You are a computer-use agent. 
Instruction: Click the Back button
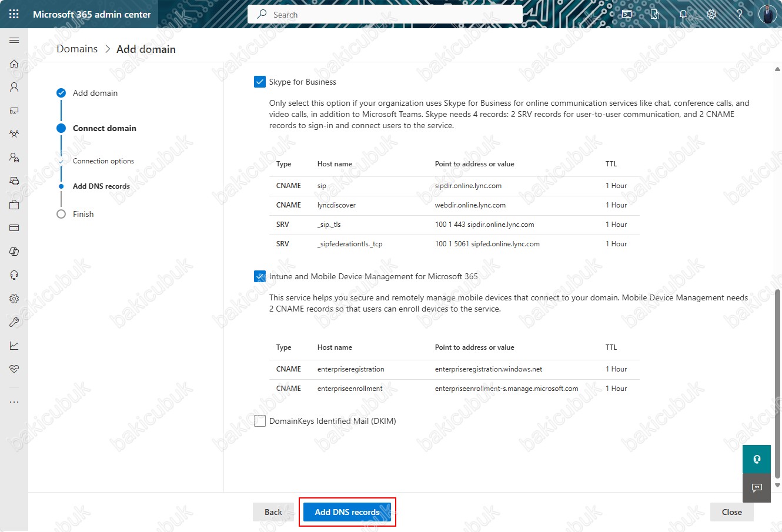pyautogui.click(x=273, y=512)
